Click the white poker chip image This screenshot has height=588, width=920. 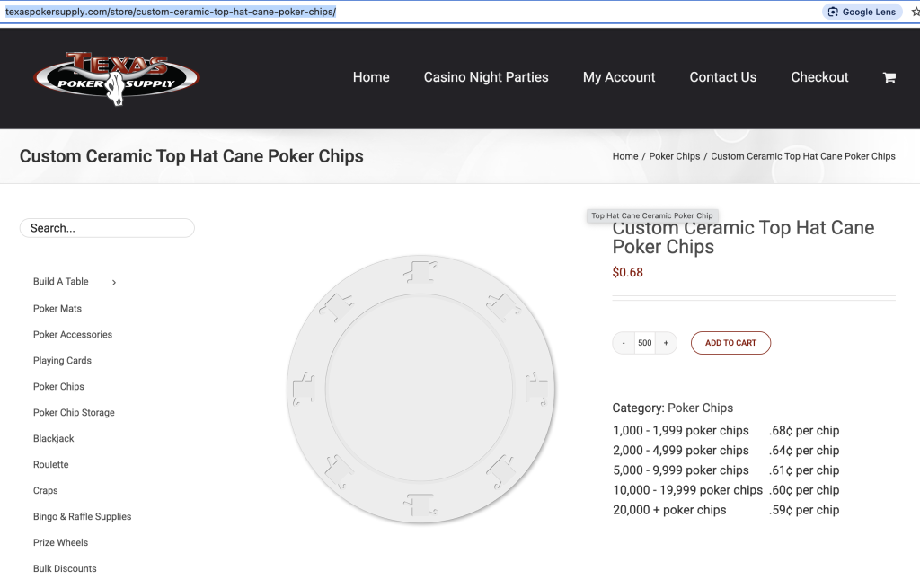coord(420,387)
